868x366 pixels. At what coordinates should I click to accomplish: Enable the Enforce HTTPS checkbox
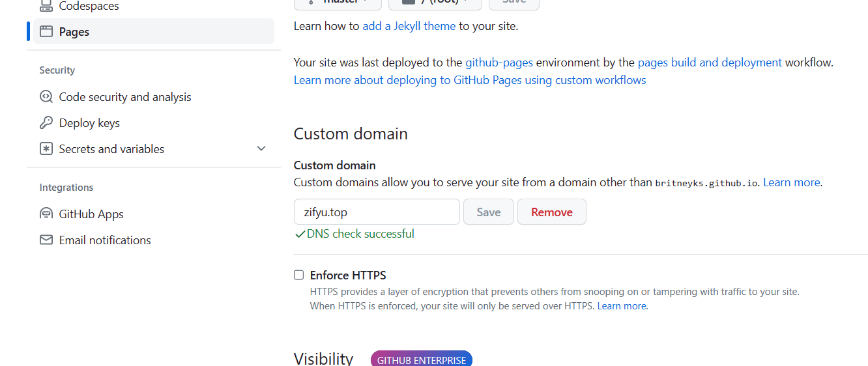[x=299, y=275]
